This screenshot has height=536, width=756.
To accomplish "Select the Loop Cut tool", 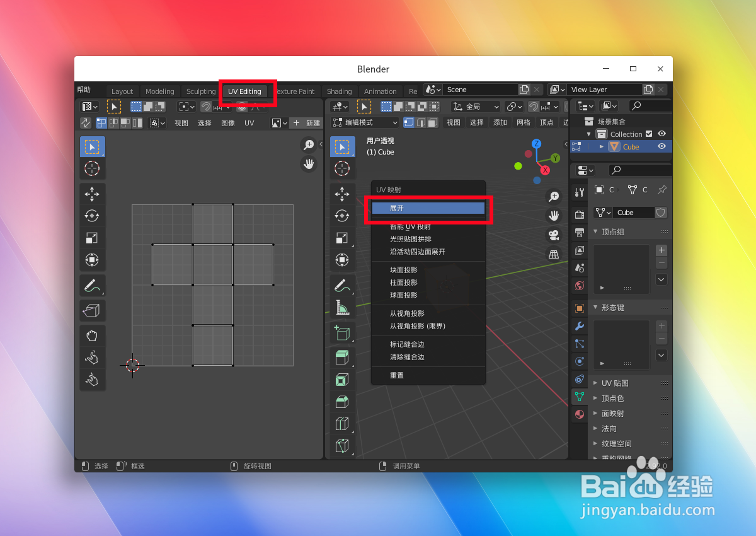I will (342, 424).
